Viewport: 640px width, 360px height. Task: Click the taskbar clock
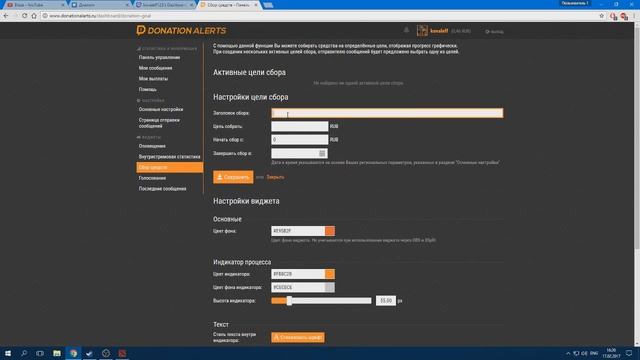click(x=611, y=353)
